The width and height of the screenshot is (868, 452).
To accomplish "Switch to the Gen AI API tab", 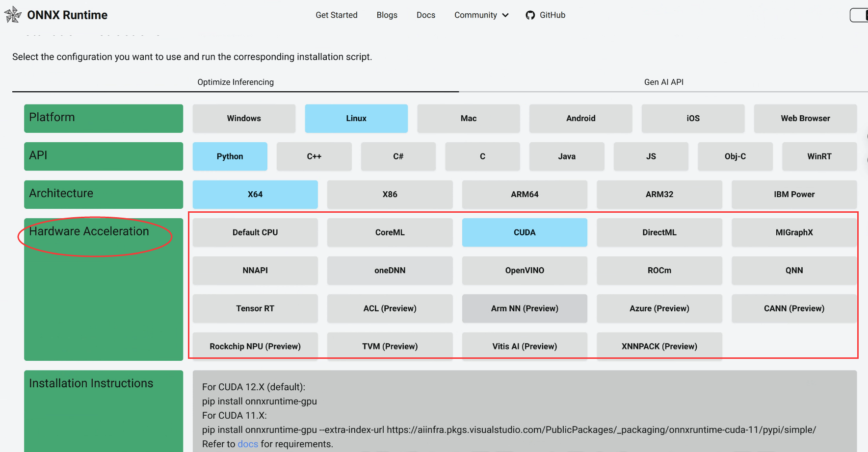I will tap(663, 82).
